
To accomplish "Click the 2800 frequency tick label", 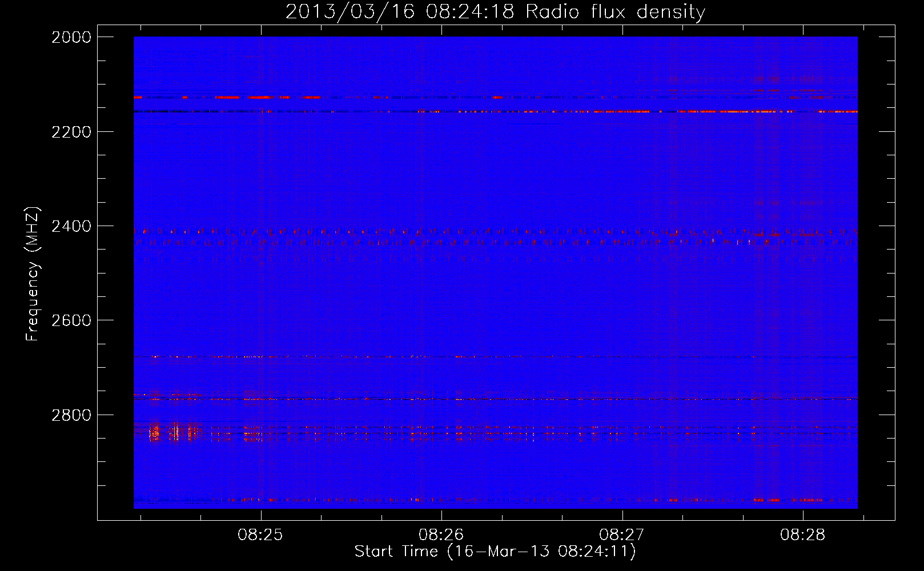I will 71,415.
